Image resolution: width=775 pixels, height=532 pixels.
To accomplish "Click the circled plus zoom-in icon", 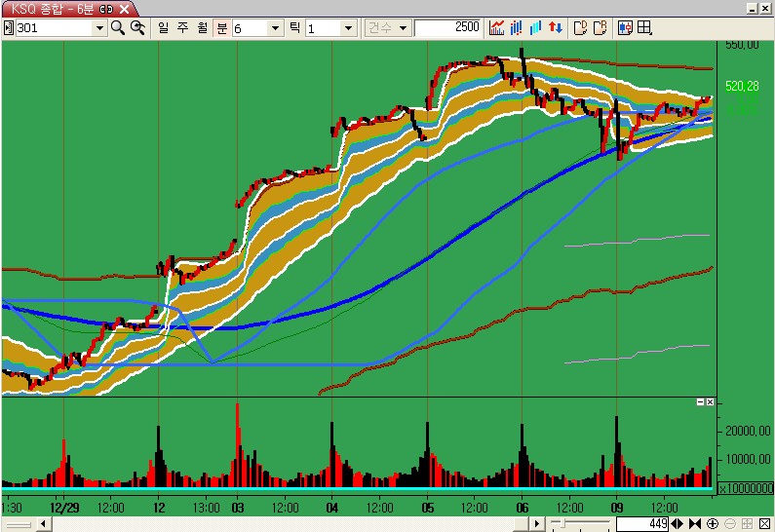I will point(713,524).
